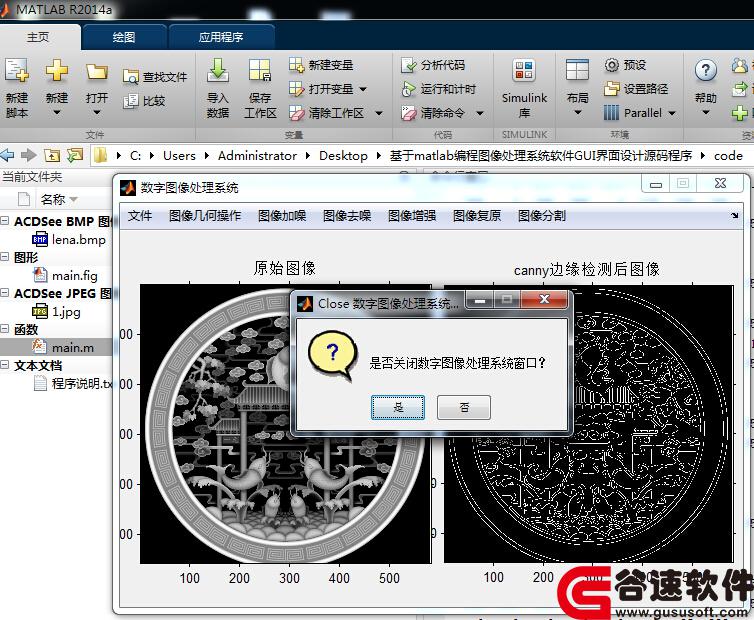Open the 文件 menu in figure window

(x=140, y=215)
